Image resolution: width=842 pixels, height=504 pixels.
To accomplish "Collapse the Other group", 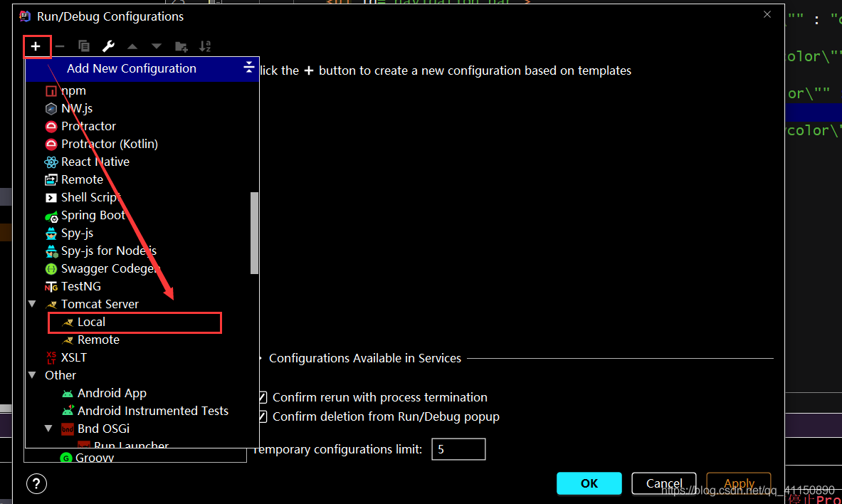I will pyautogui.click(x=32, y=375).
